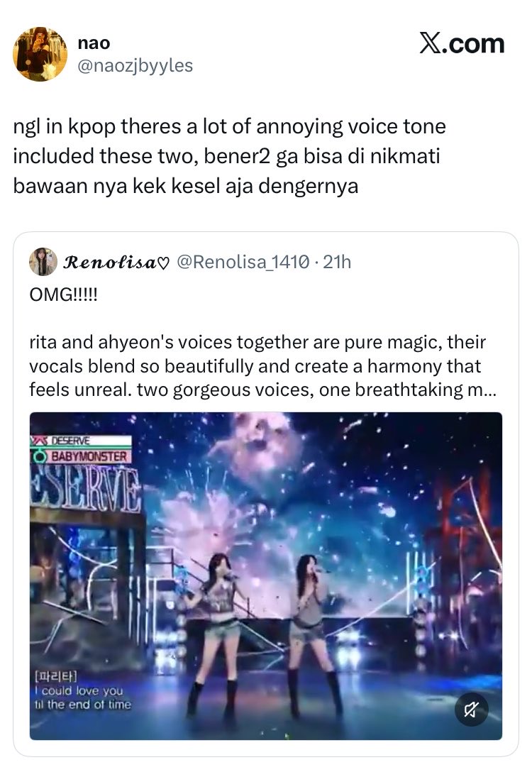This screenshot has height=772, width=532.
Task: Click the left performer in the video
Action: click(x=217, y=634)
